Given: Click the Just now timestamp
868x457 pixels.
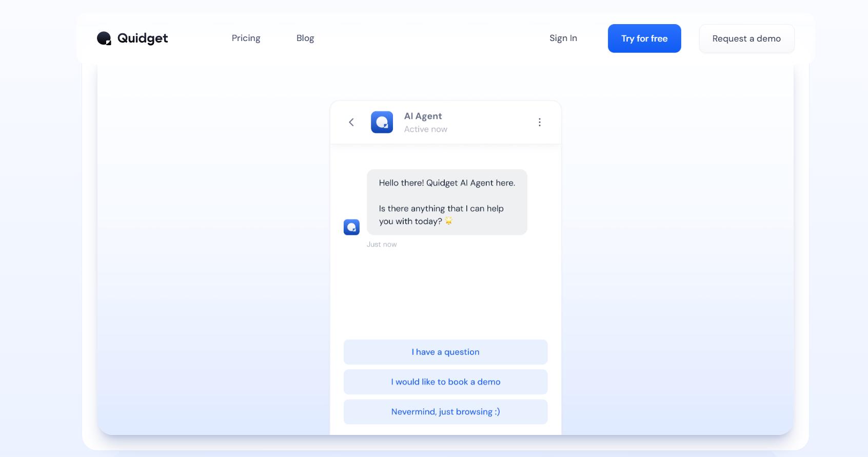Looking at the screenshot, I should (x=382, y=245).
